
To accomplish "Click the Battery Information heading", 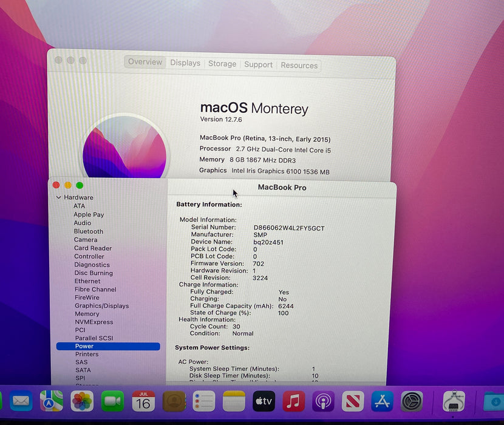I will tap(209, 205).
